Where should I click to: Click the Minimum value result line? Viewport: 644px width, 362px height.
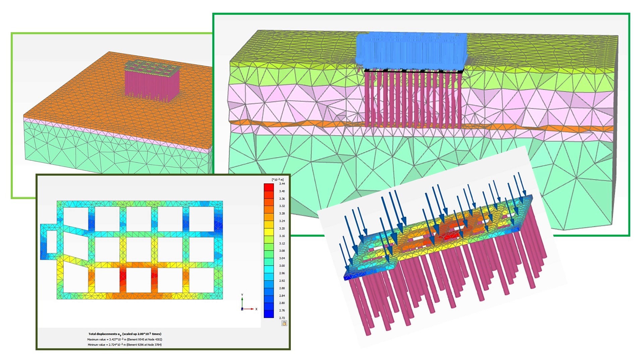[125, 345]
